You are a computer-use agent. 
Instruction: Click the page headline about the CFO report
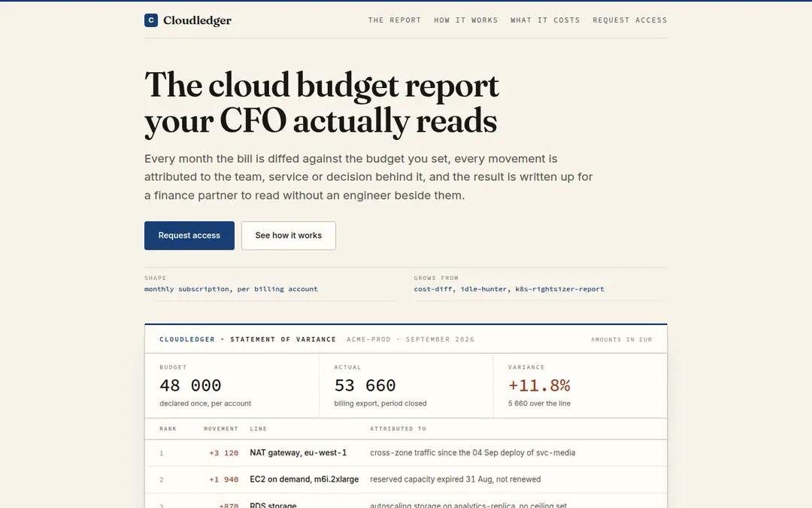[x=322, y=103]
